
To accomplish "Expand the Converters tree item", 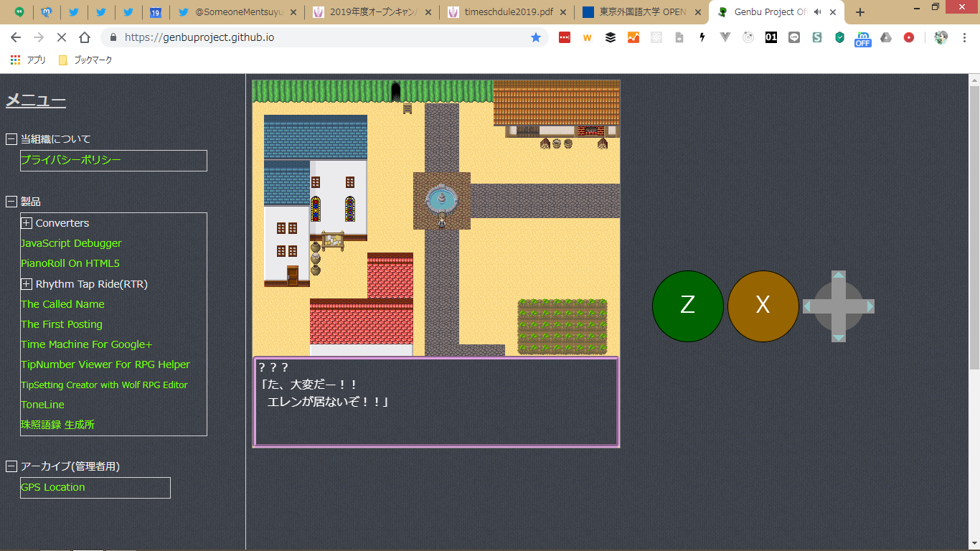I will coord(27,223).
